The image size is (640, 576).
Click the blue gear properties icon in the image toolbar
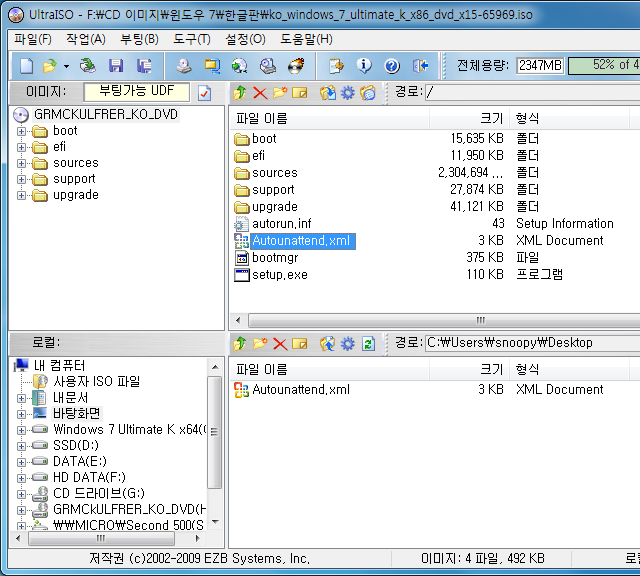348,93
